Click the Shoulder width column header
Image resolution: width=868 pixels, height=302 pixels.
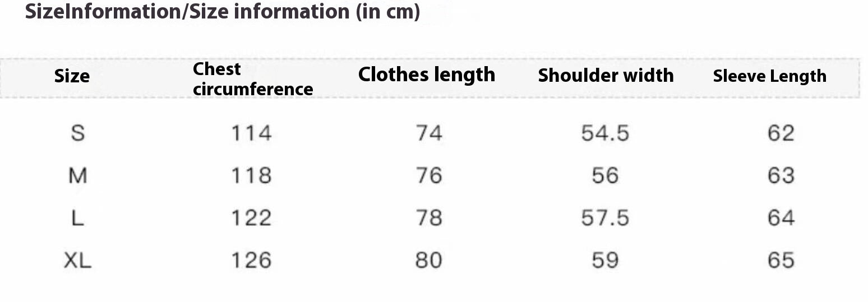pos(606,76)
